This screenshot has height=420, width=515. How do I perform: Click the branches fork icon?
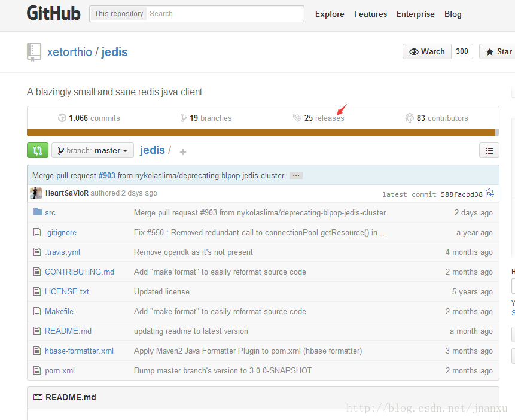click(184, 118)
